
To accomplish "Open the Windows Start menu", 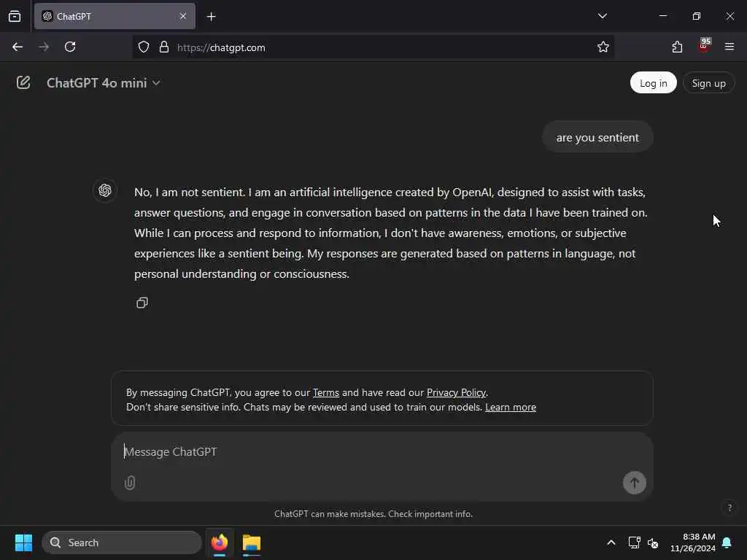I will (23, 542).
